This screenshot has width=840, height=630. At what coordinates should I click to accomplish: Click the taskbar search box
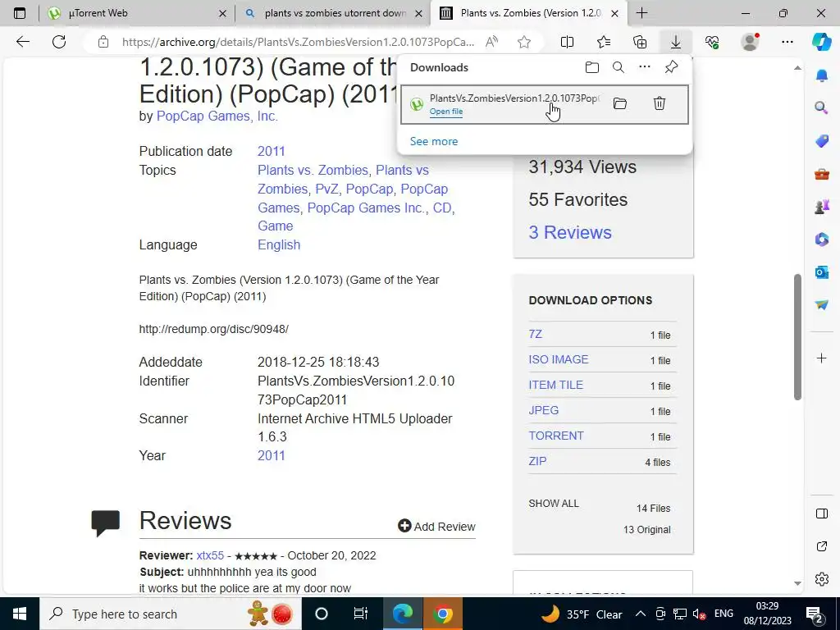click(x=171, y=614)
